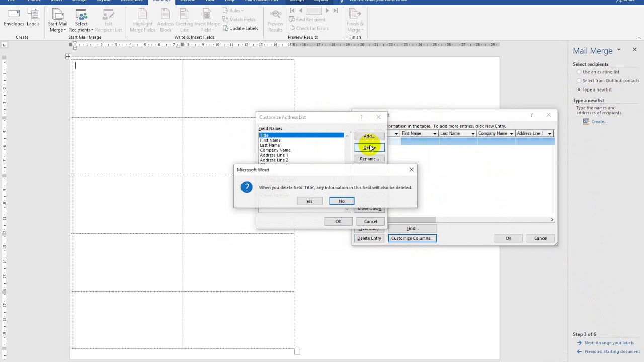The image size is (644, 362).
Task: Open the Last Name column filter arrow
Action: pos(472,134)
